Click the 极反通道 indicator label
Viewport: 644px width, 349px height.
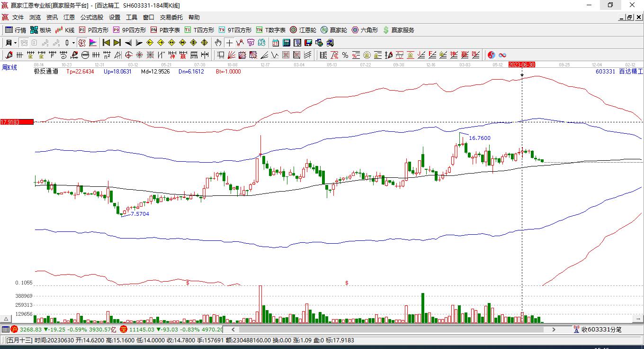46,72
